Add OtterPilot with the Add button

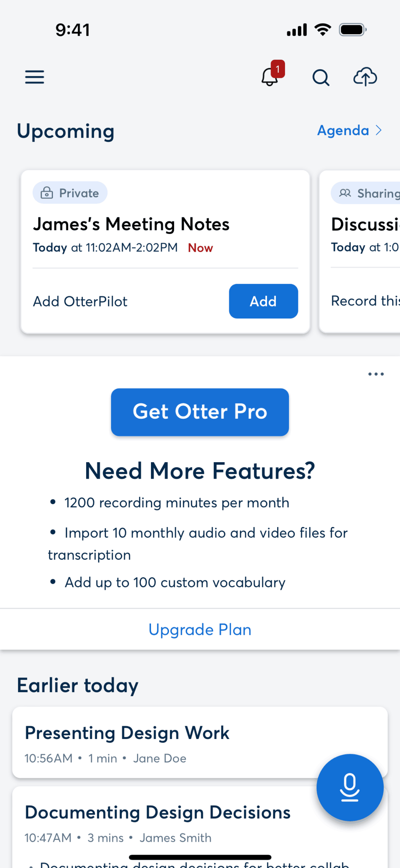point(263,301)
